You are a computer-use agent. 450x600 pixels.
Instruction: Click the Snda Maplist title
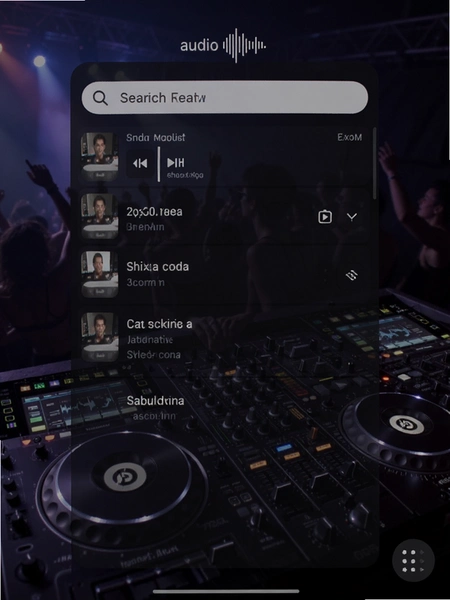coord(156,137)
